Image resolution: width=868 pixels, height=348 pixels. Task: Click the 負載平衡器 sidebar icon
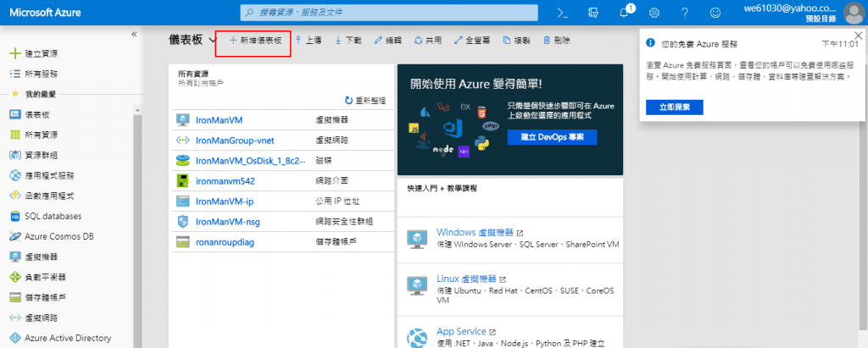click(x=15, y=277)
